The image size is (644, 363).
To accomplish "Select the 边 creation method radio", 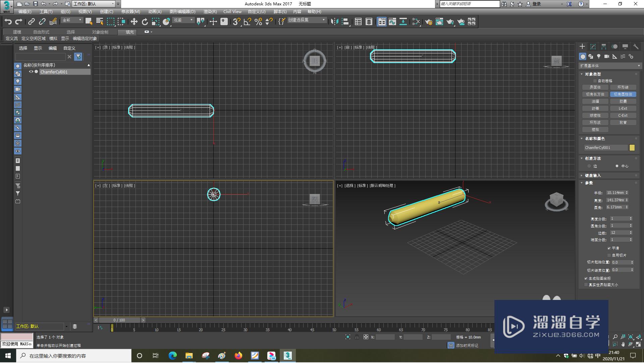I will click(589, 166).
